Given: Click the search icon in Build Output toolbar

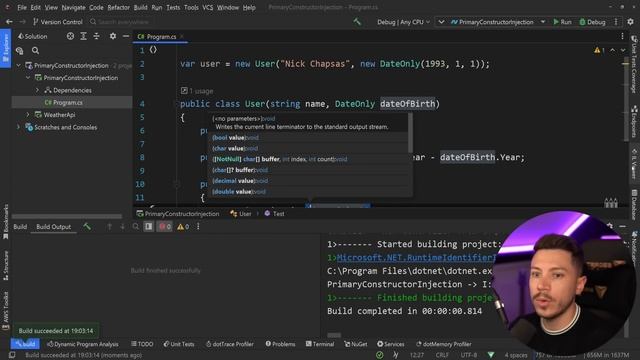Looking at the screenshot, I should tap(136, 227).
